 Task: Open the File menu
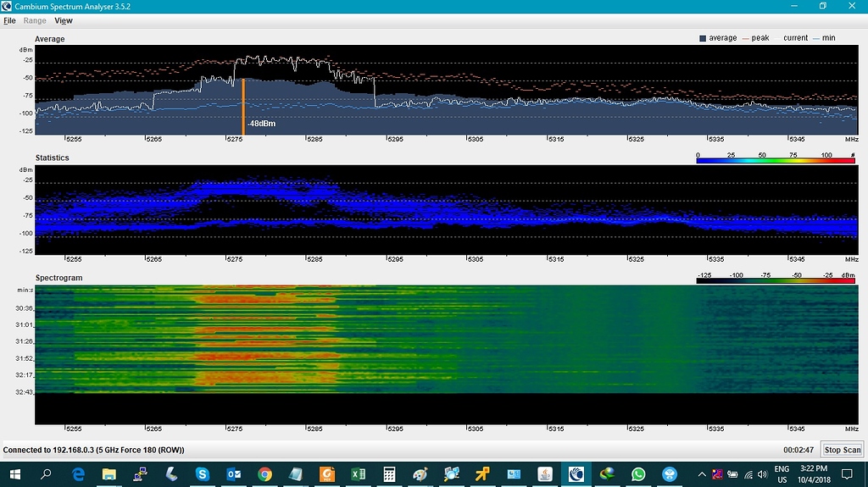(9, 20)
